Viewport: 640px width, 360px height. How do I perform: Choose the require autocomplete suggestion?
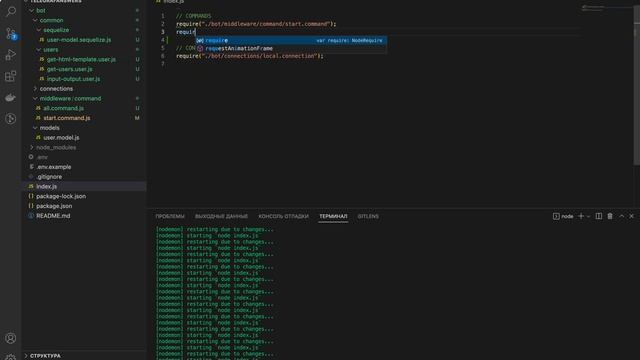(291, 40)
